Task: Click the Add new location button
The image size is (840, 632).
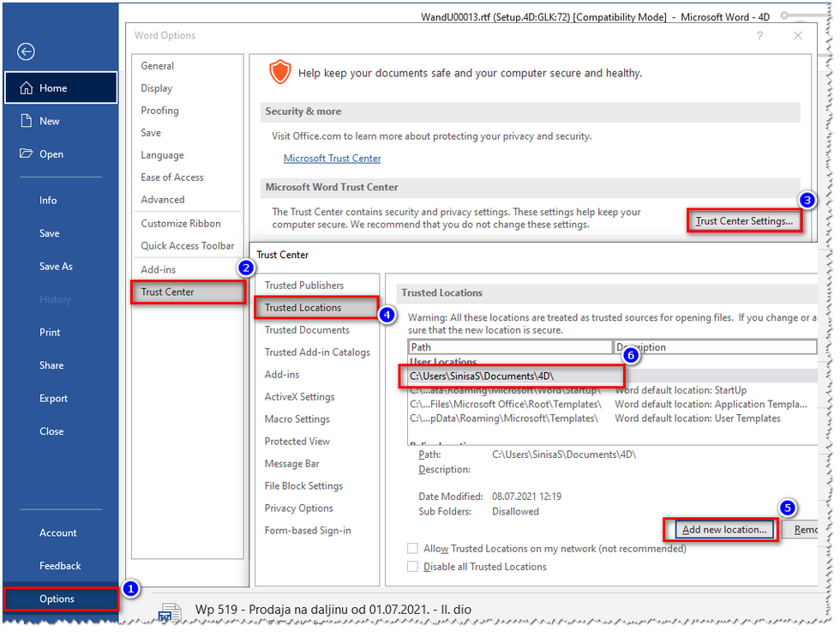Action: tap(723, 530)
